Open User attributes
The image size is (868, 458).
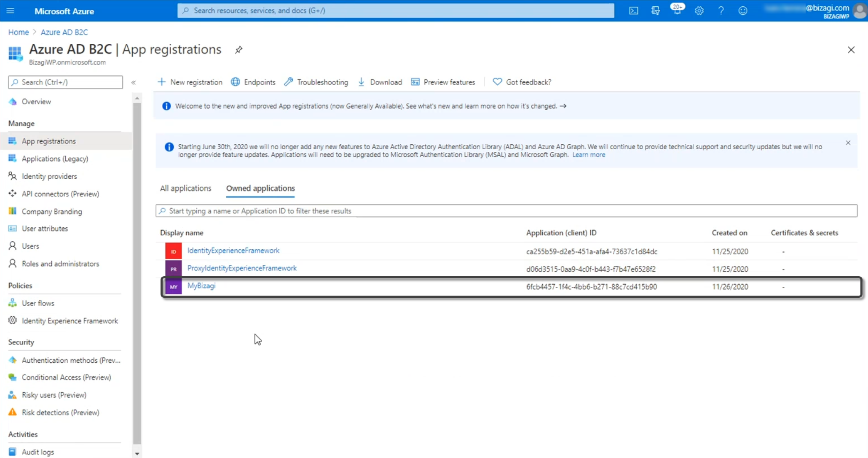pos(45,229)
